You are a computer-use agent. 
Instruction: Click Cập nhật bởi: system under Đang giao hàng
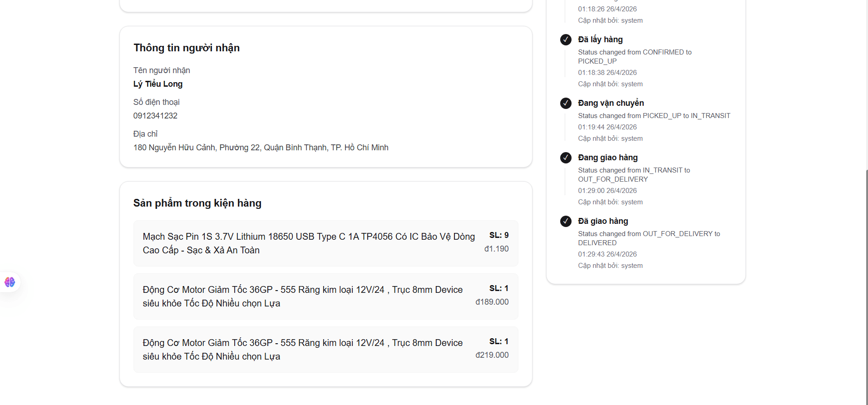[x=611, y=202]
